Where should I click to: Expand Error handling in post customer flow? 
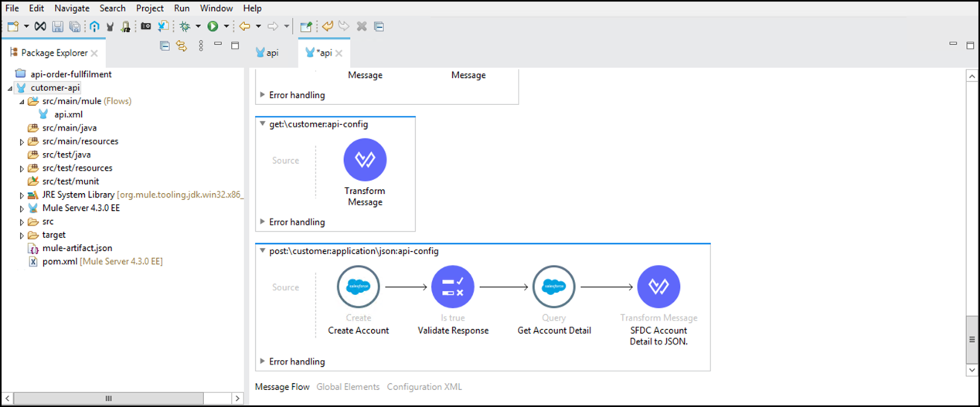[x=263, y=361]
